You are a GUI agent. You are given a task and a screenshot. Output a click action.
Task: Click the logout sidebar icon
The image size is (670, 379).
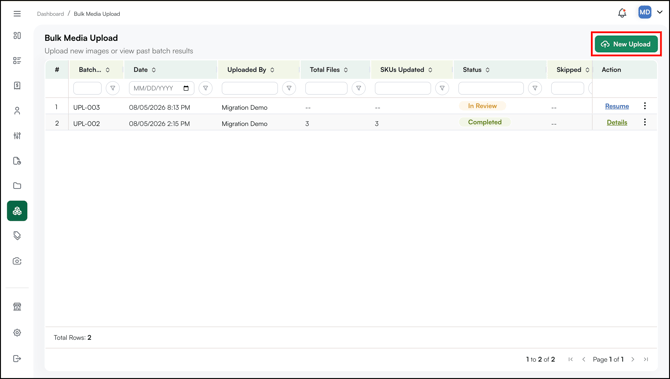pos(17,358)
